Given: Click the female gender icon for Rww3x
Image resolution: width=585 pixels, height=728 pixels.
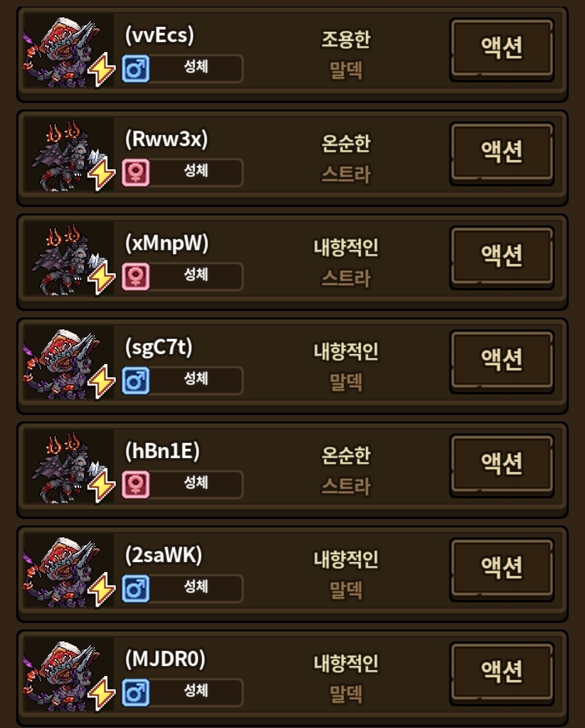Looking at the screenshot, I should tap(135, 173).
